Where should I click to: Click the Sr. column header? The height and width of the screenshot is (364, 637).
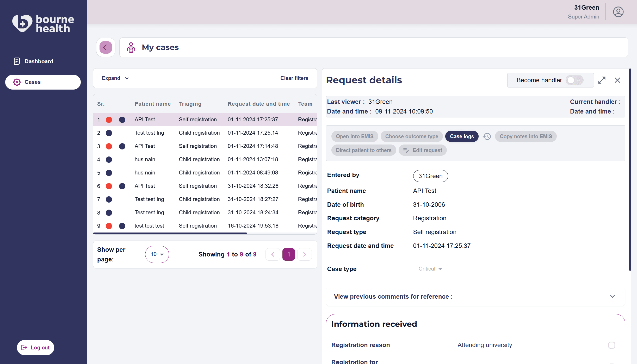[101, 104]
